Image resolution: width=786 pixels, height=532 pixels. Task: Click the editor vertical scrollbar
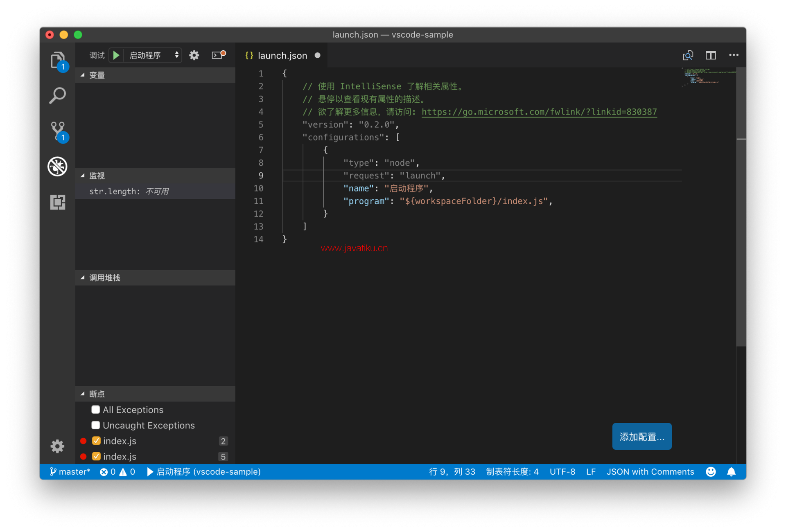pos(741,207)
